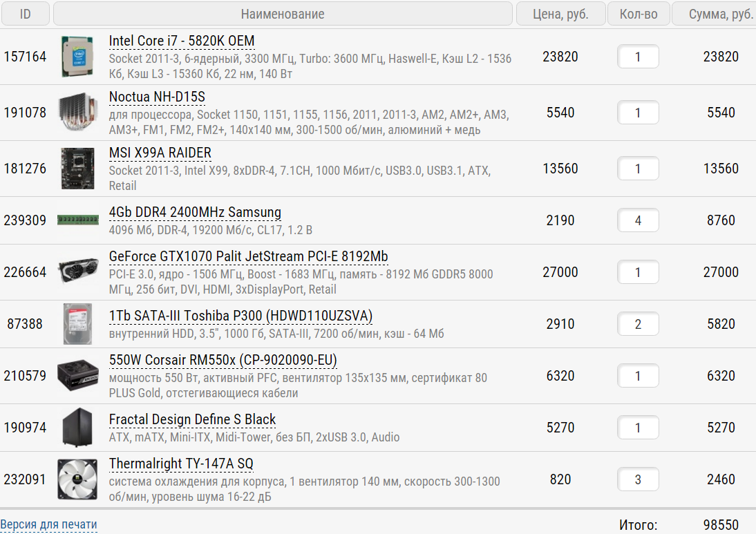Click the Noctua cooler thumbnail image
Screen dimensions: 756x534
point(77,113)
